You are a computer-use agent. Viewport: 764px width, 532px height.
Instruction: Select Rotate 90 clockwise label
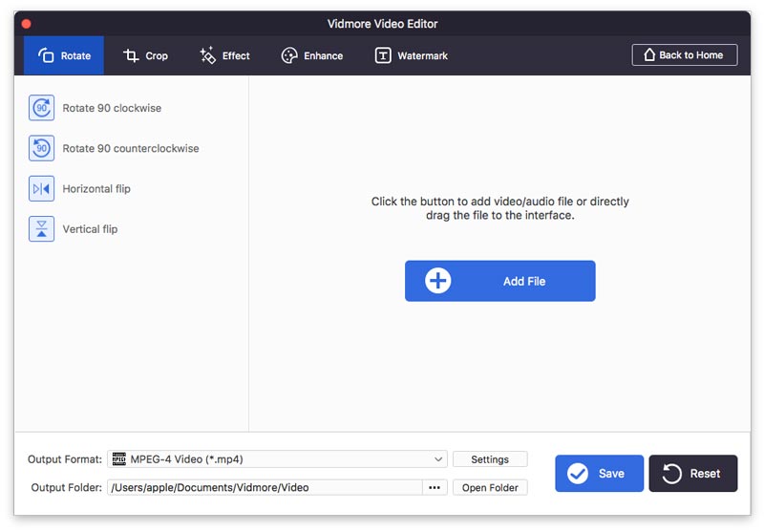coord(112,108)
